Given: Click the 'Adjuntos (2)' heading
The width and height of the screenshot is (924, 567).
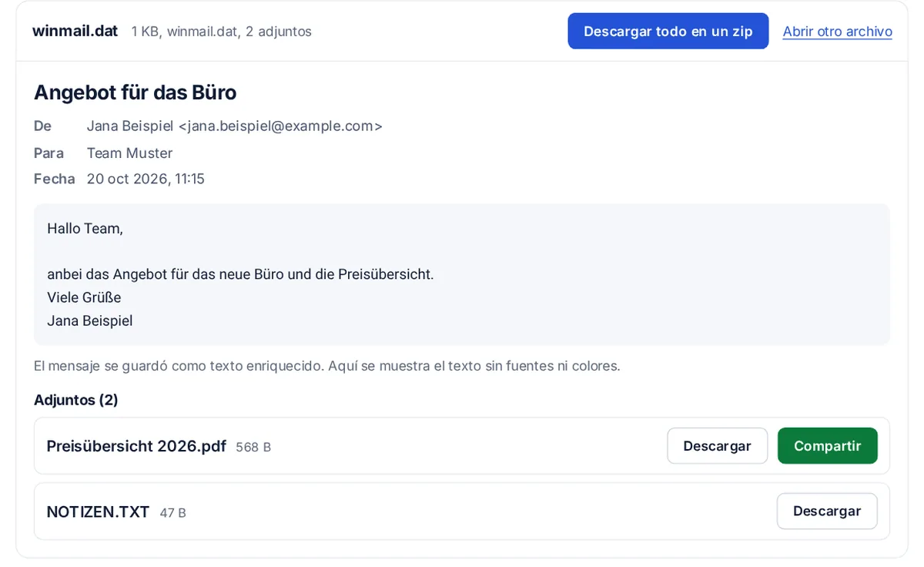Looking at the screenshot, I should pyautogui.click(x=76, y=400).
